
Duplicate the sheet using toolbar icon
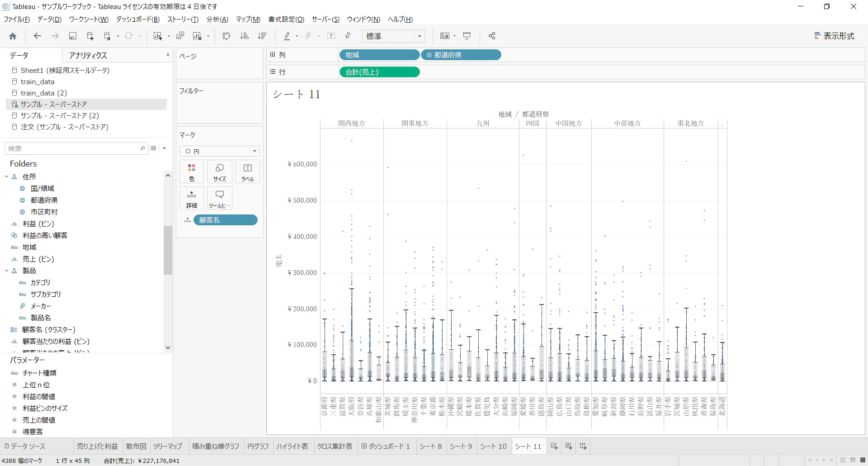click(x=180, y=36)
